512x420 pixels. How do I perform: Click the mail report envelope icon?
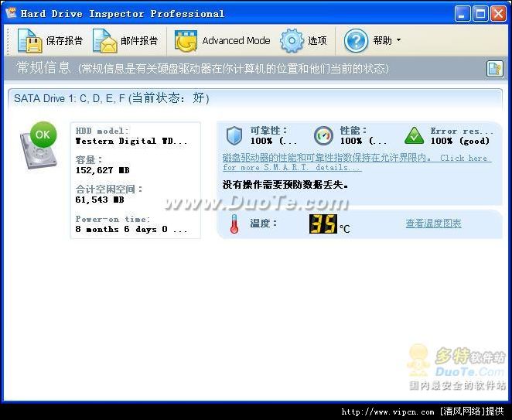[x=104, y=40]
